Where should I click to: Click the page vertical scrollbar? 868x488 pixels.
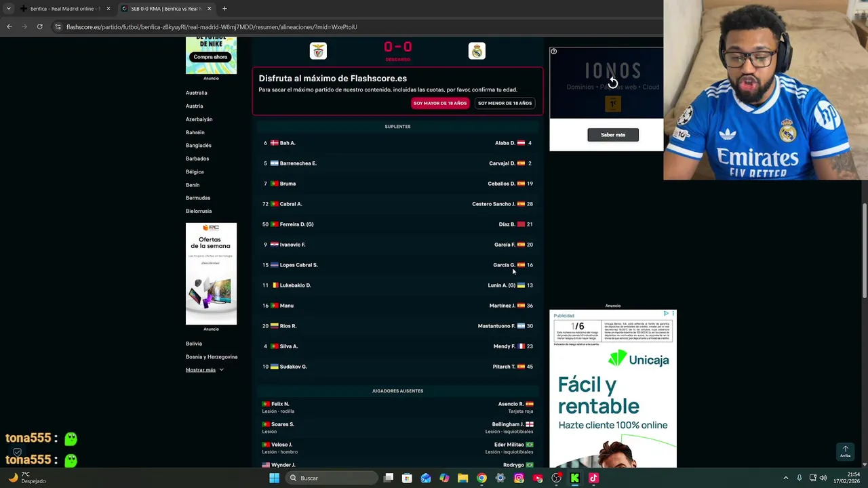864,251
